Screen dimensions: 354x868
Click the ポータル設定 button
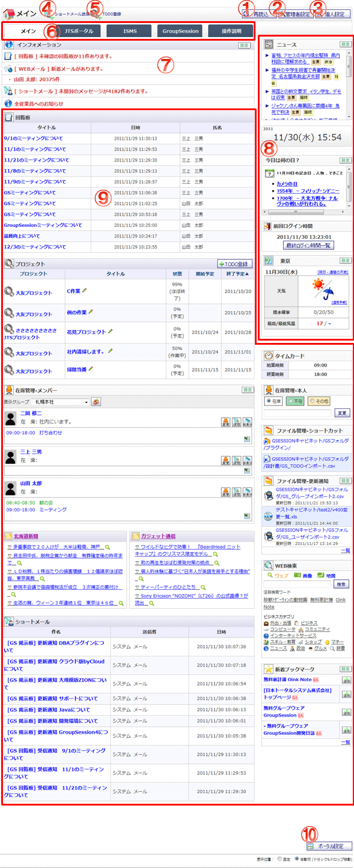click(329, 846)
